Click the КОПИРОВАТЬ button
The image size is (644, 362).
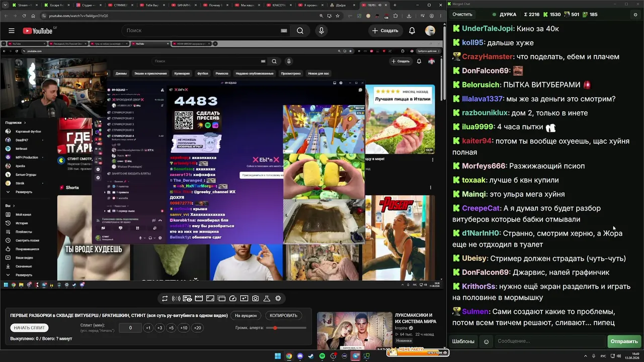click(x=283, y=316)
